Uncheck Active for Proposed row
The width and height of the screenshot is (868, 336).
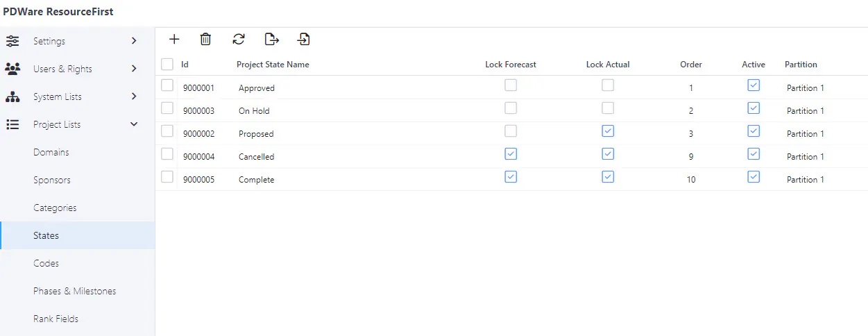pos(754,131)
